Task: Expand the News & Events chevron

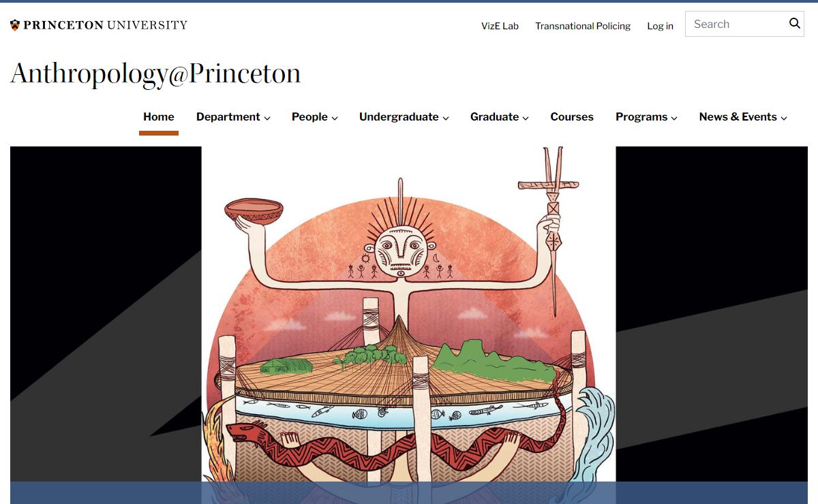Action: tap(784, 118)
